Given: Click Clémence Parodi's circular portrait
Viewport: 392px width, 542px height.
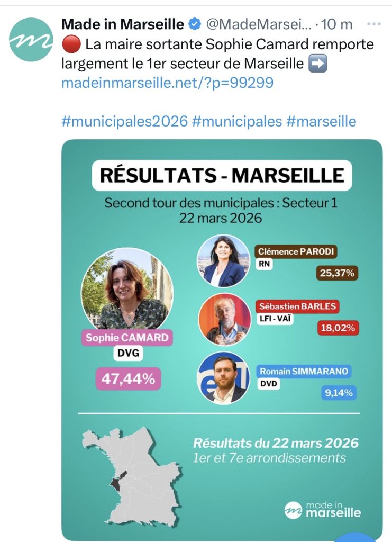Looking at the screenshot, I should (224, 261).
